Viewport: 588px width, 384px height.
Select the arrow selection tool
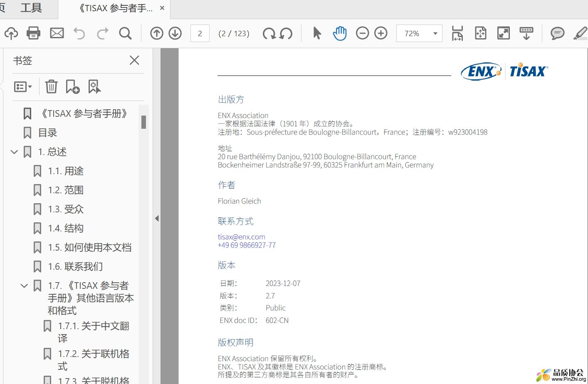tap(317, 33)
